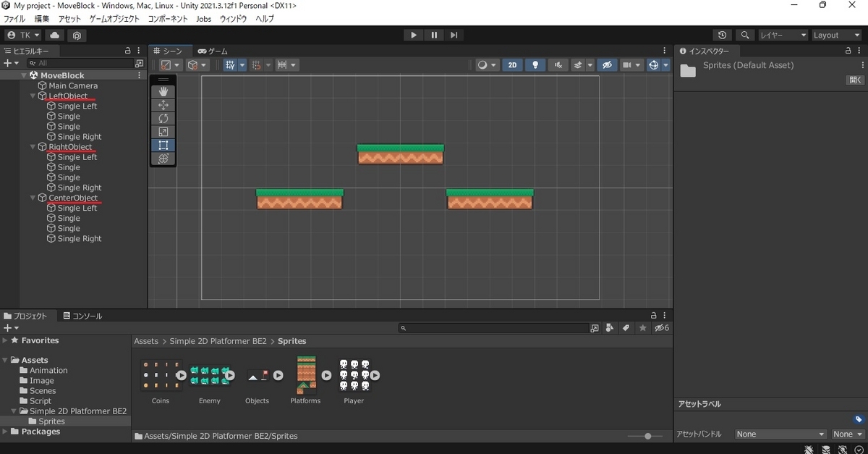Switch to the コンソール tab

(x=82, y=316)
